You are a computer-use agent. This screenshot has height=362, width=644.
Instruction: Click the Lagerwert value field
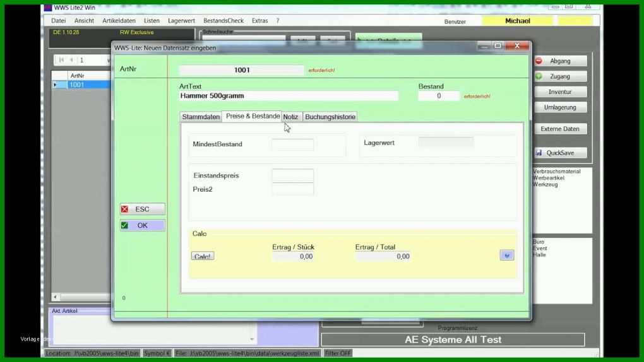click(x=446, y=142)
